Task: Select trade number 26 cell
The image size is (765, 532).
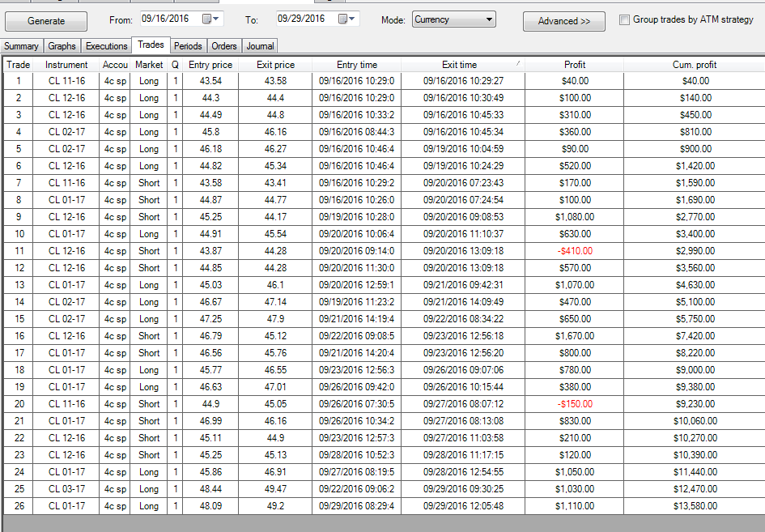Action: (19, 505)
